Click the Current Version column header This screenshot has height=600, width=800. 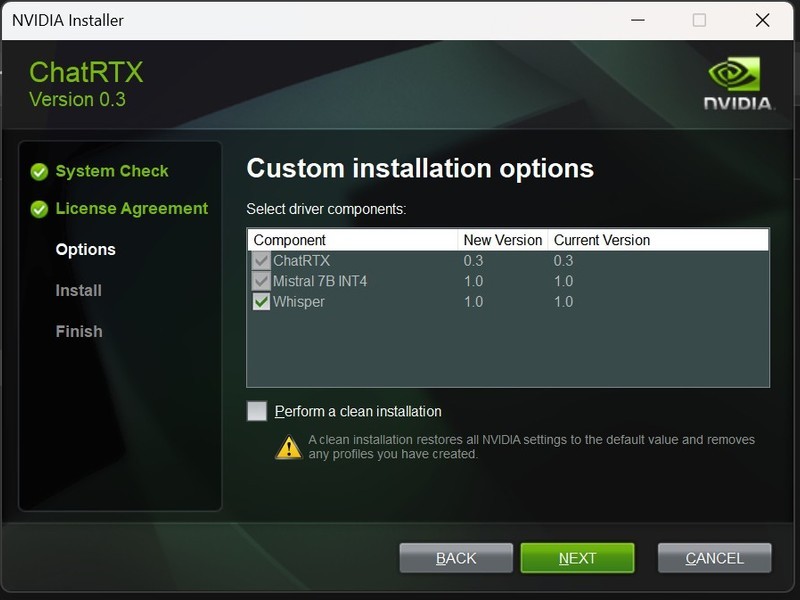coord(658,240)
